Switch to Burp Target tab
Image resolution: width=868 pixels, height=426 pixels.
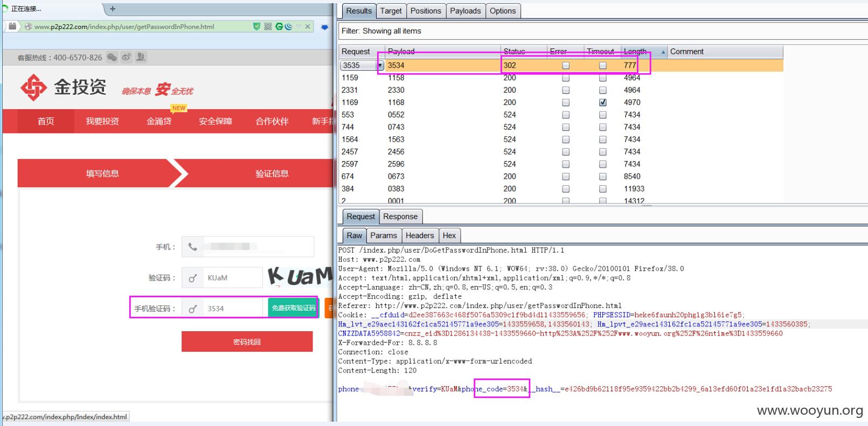[391, 11]
